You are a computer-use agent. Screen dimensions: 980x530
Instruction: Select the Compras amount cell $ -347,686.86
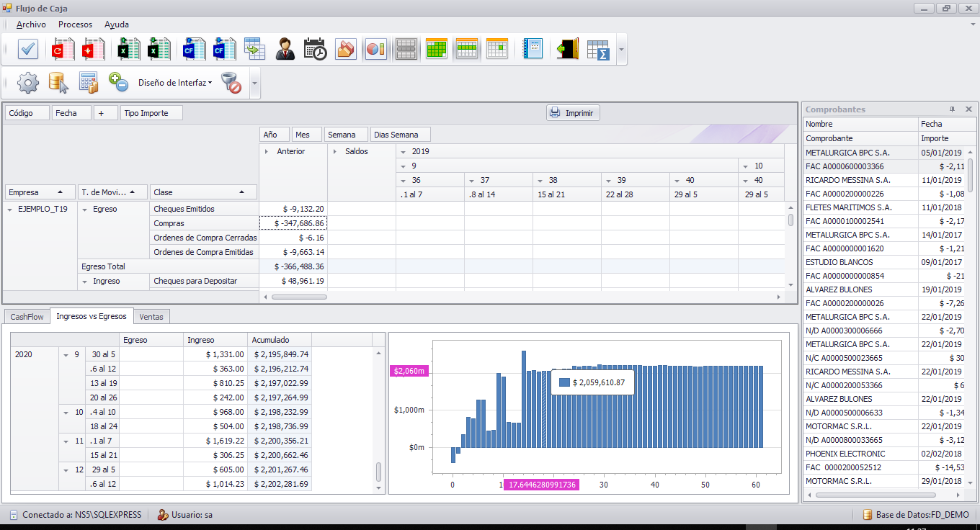[292, 224]
